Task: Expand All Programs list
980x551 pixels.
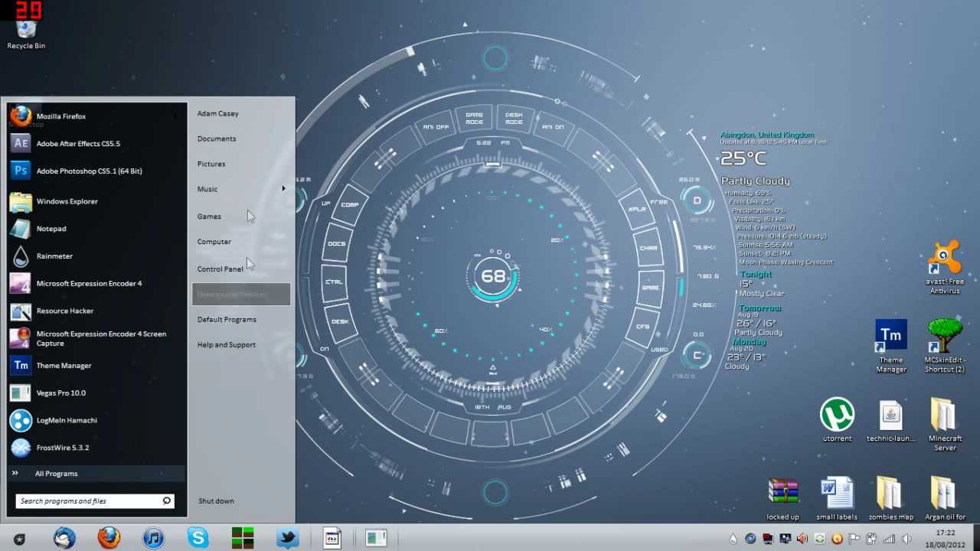Action: pos(96,474)
